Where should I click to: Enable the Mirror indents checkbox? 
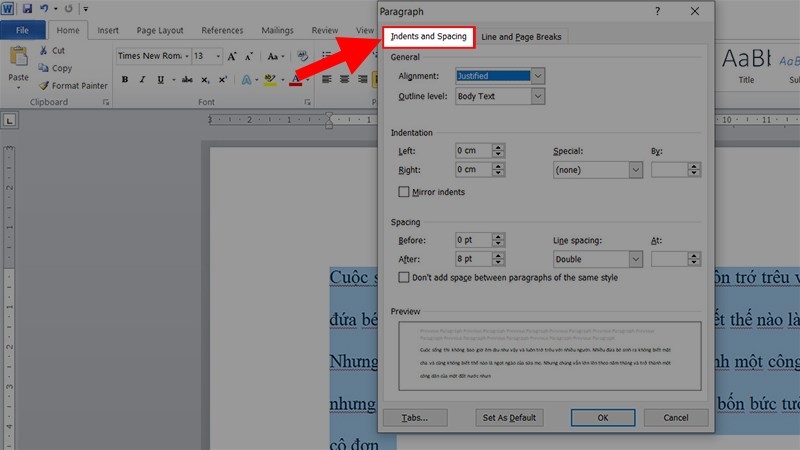tap(404, 192)
